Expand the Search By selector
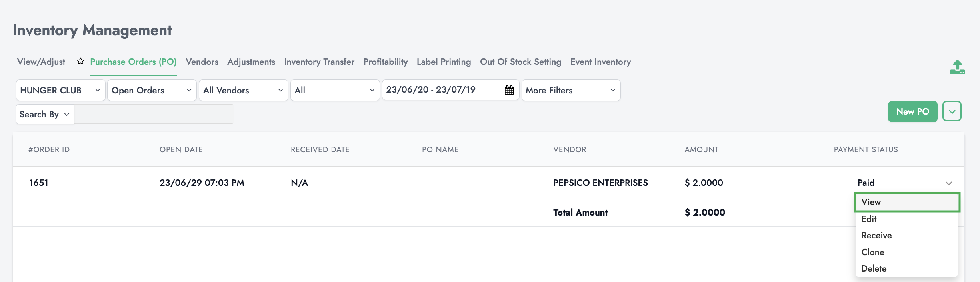This screenshot has width=980, height=282. pos(45,115)
